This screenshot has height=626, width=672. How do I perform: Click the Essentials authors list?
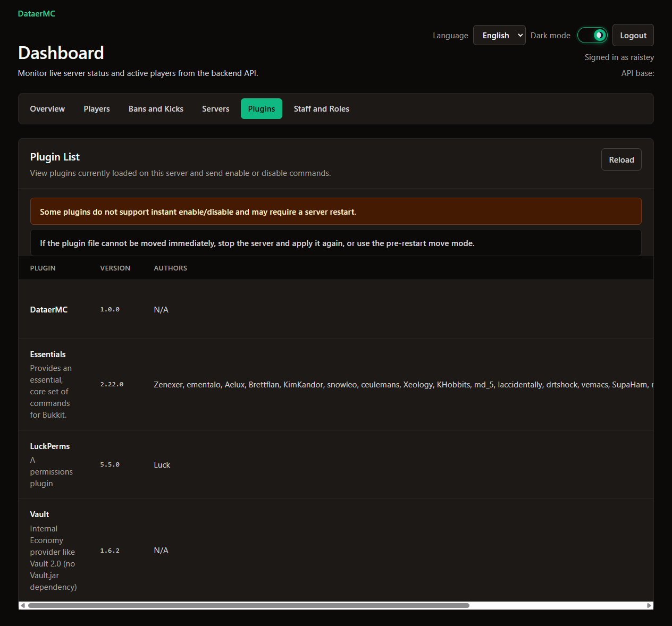coord(404,385)
